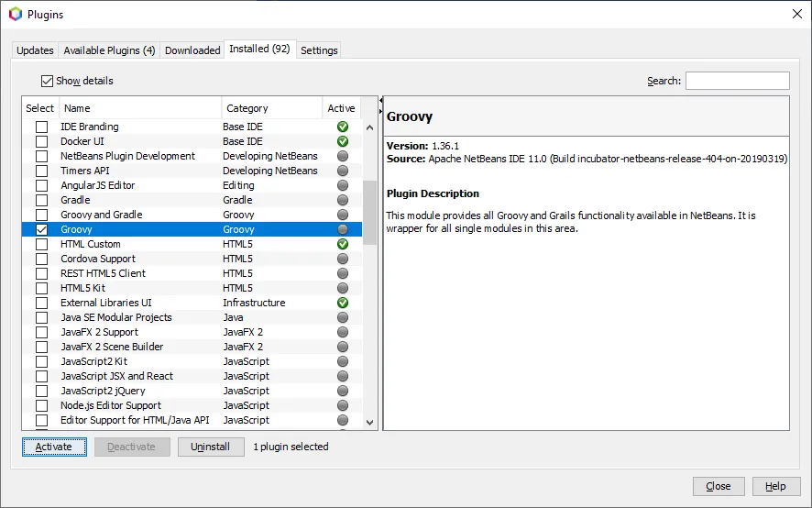This screenshot has height=508, width=812.
Task: Click the NetBeans logo in the title bar
Action: (16, 15)
